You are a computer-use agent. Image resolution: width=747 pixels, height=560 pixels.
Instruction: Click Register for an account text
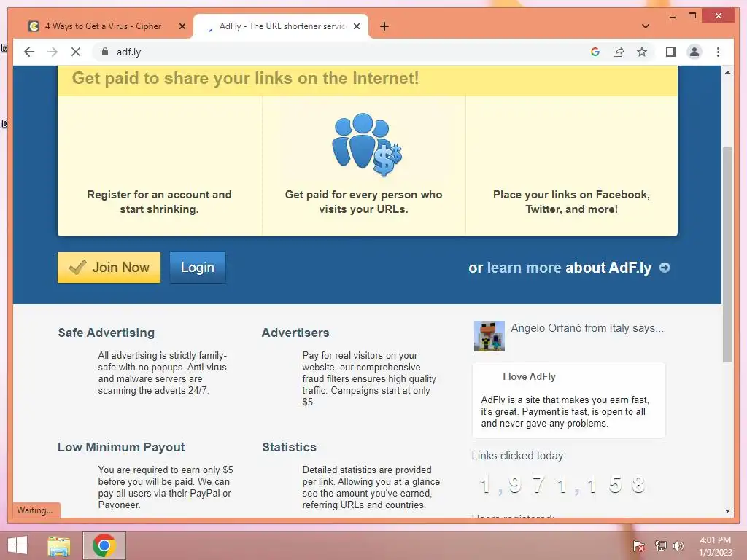(x=159, y=202)
